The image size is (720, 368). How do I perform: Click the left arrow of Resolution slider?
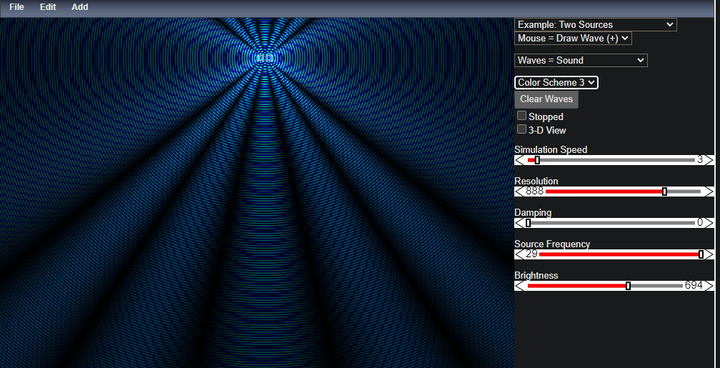point(518,192)
